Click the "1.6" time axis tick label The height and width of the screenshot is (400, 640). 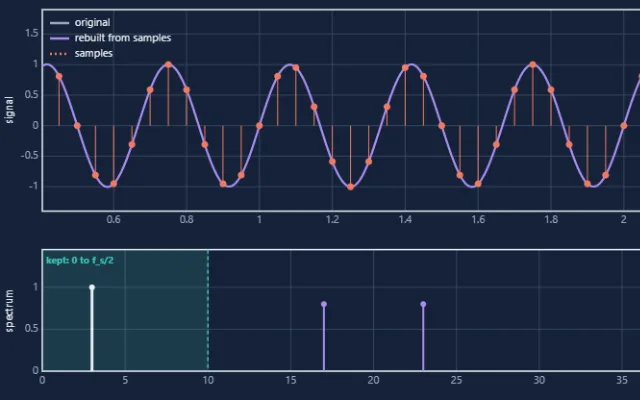478,220
